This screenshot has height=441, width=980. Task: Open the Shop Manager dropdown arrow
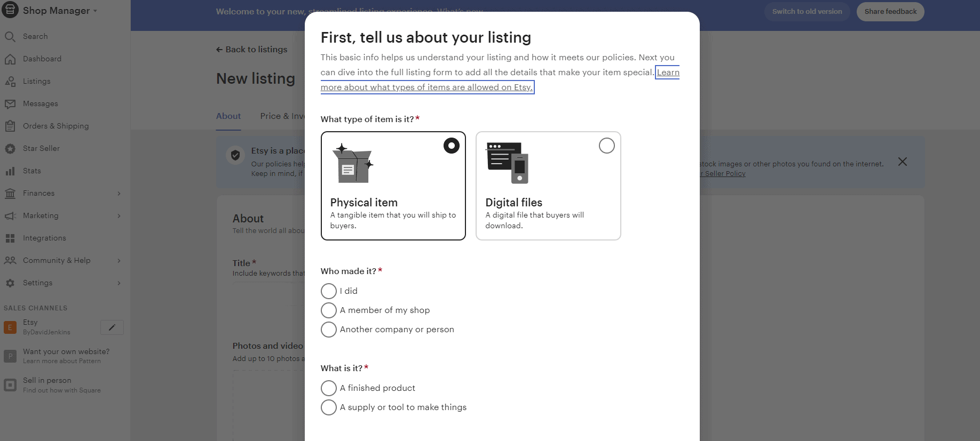pyautogui.click(x=95, y=11)
